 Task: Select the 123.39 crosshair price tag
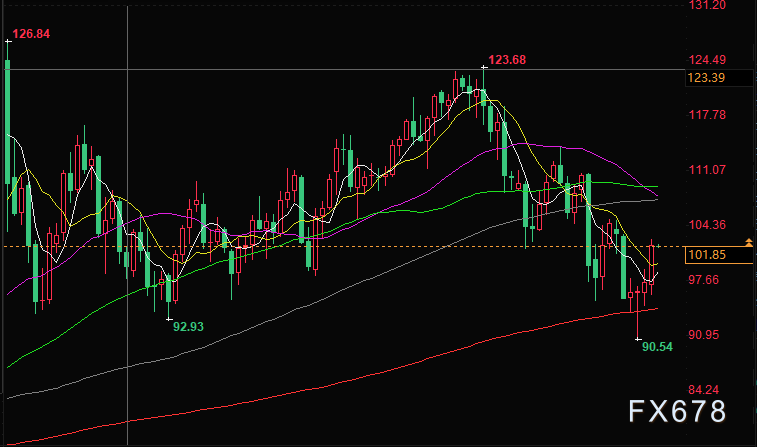[719, 78]
